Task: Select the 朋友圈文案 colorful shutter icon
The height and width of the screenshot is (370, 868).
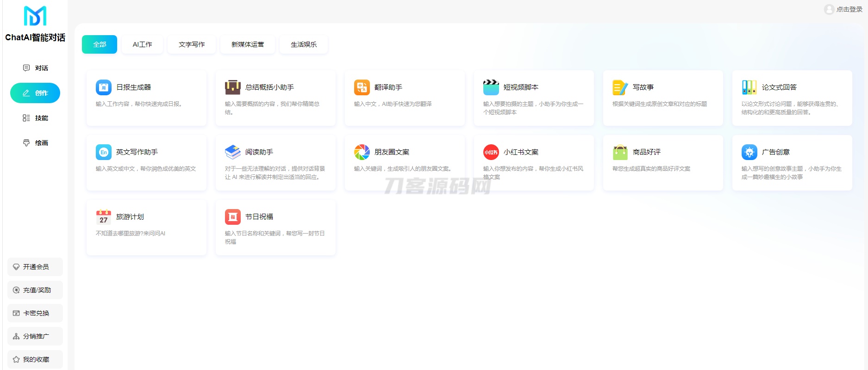Action: [362, 152]
